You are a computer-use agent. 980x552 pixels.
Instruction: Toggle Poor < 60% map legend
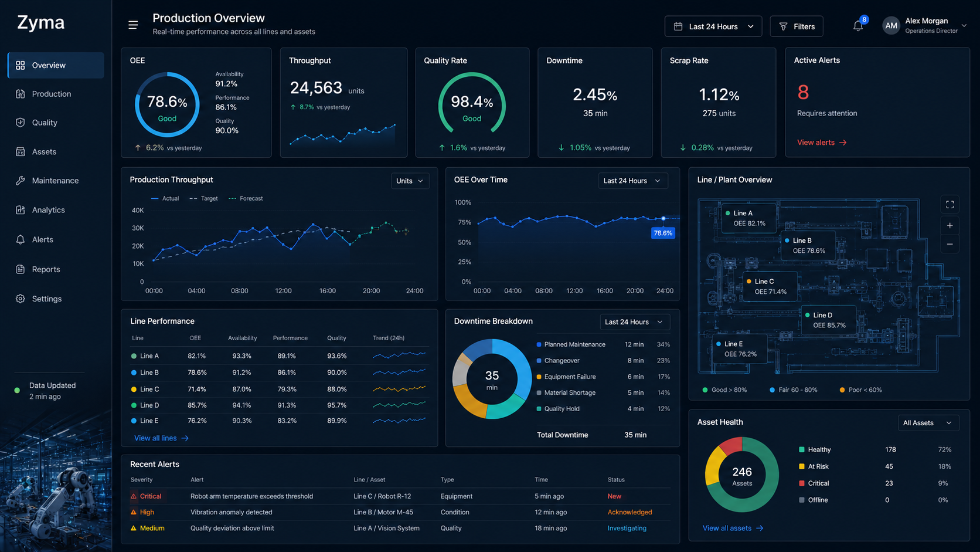click(x=861, y=390)
